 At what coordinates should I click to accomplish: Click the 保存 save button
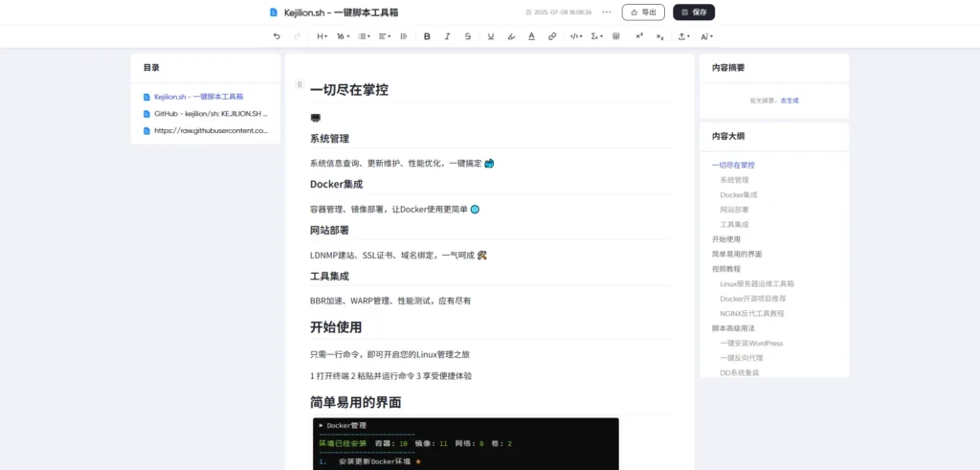click(694, 11)
